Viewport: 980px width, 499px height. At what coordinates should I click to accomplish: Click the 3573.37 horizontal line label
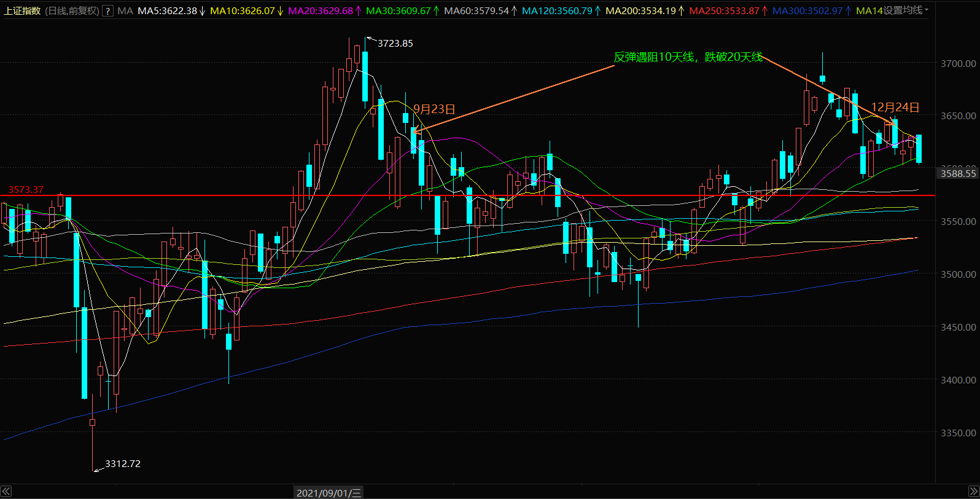tap(26, 190)
